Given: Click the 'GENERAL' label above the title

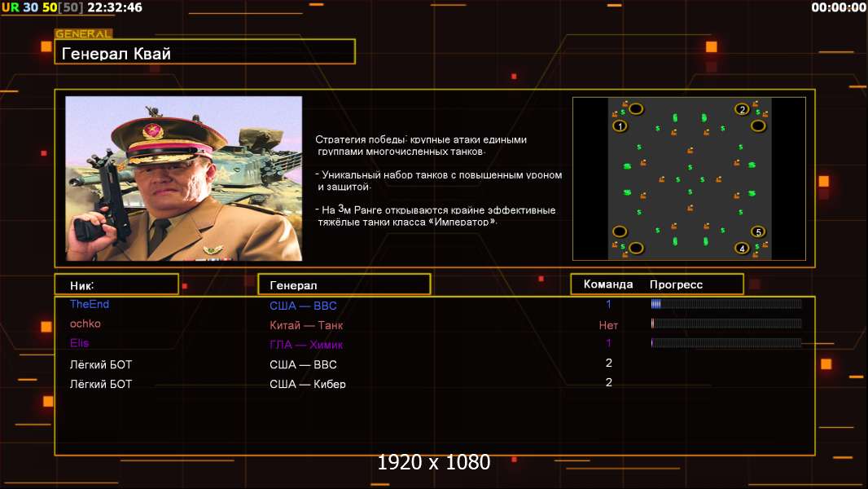Looking at the screenshot, I should pos(83,33).
